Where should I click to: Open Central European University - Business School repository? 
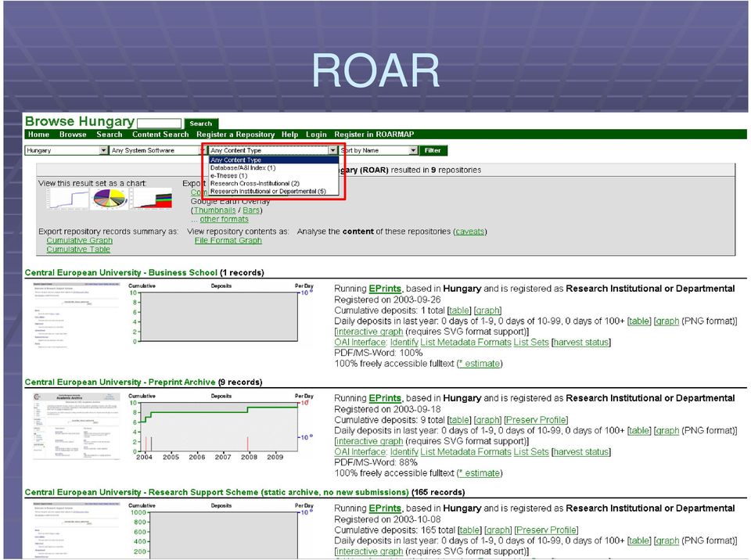click(x=121, y=273)
